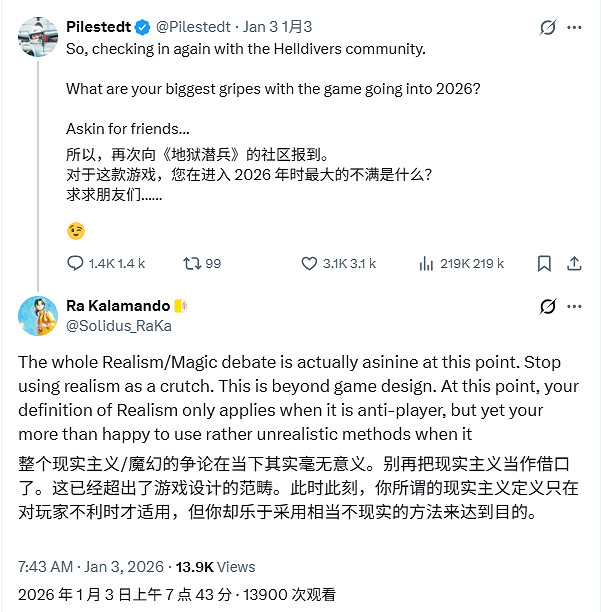Click the reply comment icon on Pilestedt's post
Image resolution: width=601 pixels, height=612 pixels.
click(x=76, y=264)
